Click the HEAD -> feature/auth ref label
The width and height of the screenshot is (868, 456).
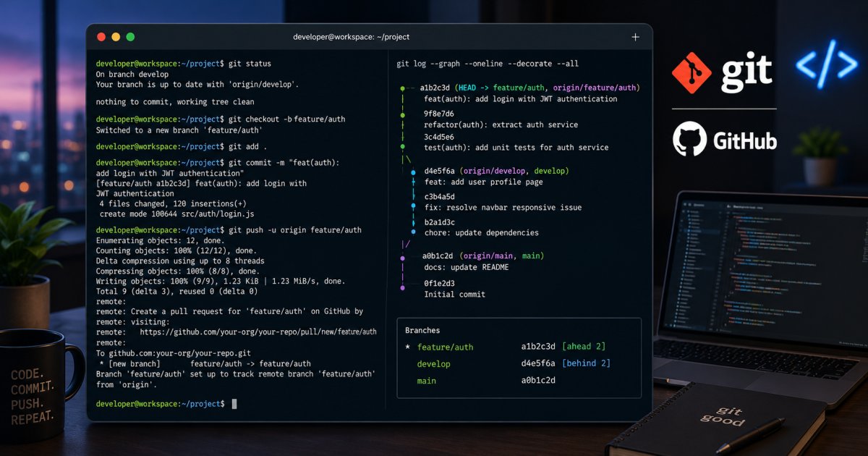[x=501, y=88]
